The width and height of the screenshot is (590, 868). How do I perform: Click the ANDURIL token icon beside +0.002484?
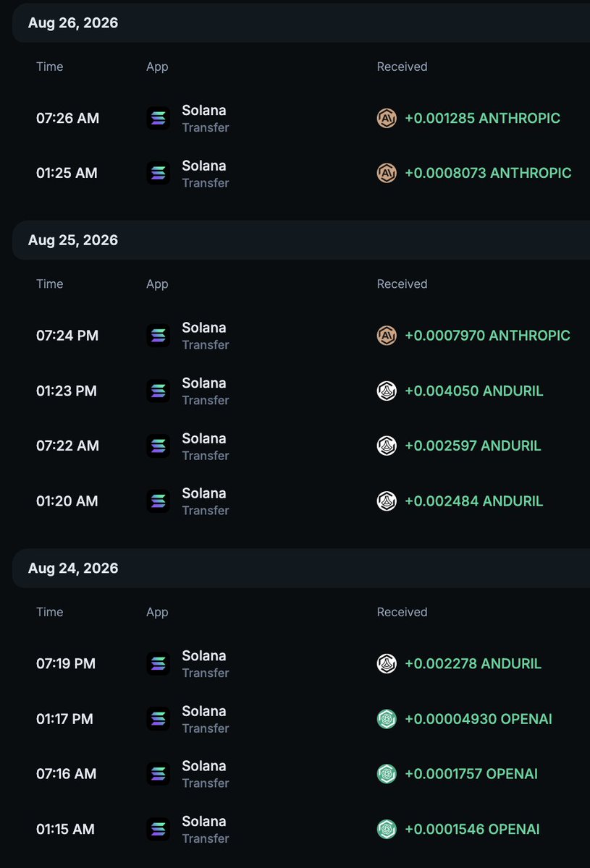(x=387, y=501)
